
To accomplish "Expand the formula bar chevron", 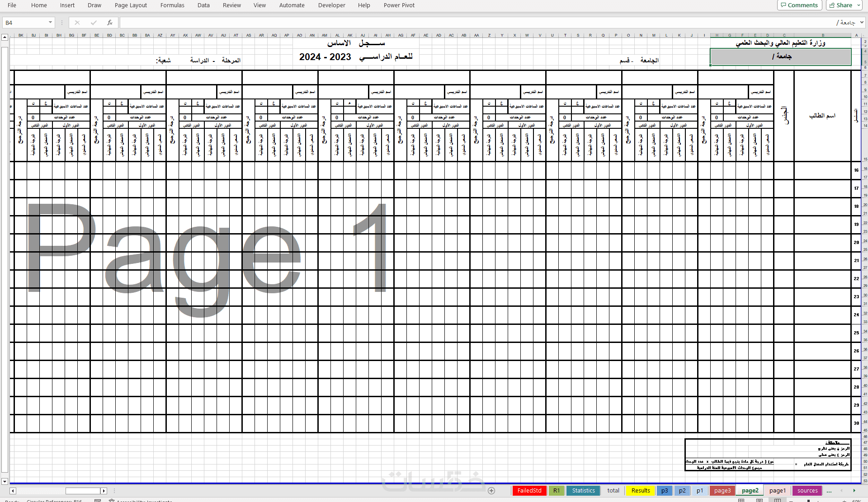I will [x=862, y=23].
